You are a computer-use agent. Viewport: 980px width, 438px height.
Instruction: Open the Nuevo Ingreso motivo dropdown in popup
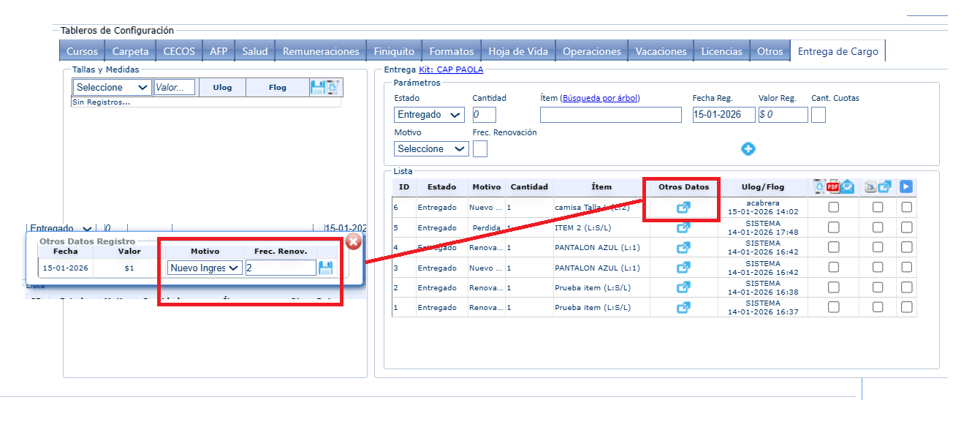tap(204, 268)
